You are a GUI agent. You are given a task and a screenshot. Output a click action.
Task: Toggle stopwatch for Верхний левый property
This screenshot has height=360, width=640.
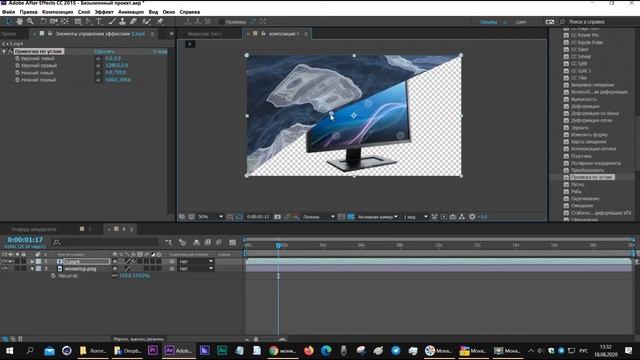(17, 58)
